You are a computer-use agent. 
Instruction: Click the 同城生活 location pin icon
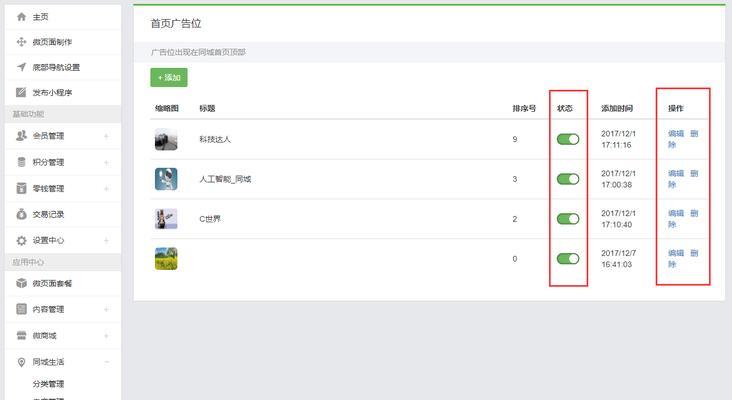pos(21,362)
